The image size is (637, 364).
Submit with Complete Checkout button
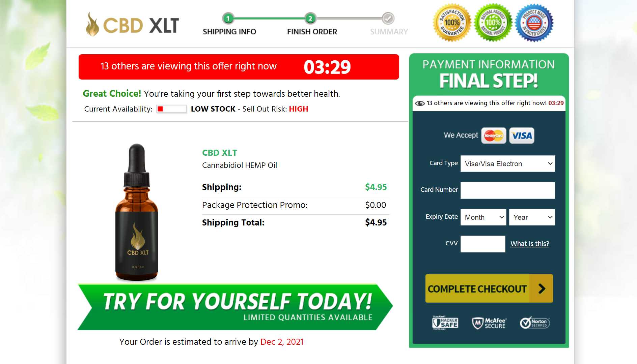[489, 289]
